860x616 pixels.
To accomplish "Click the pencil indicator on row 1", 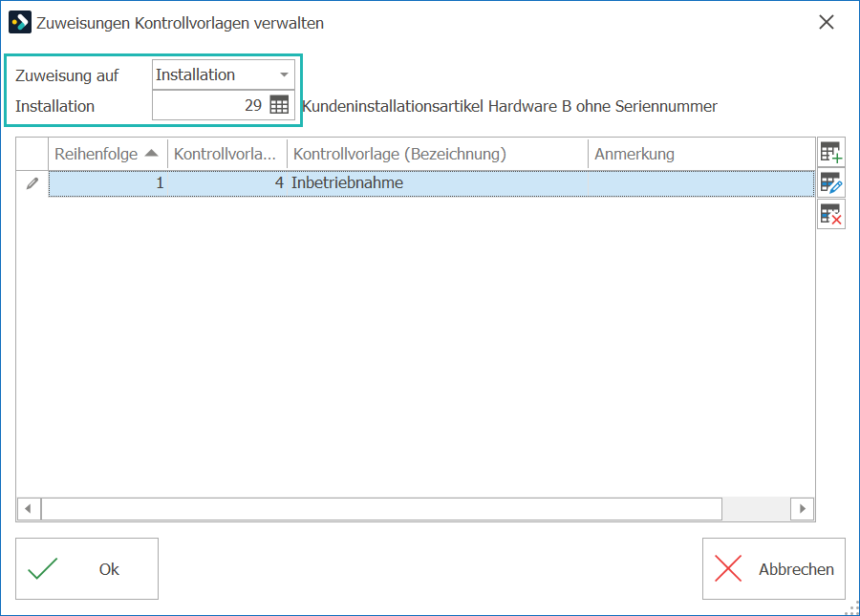I will tap(32, 183).
